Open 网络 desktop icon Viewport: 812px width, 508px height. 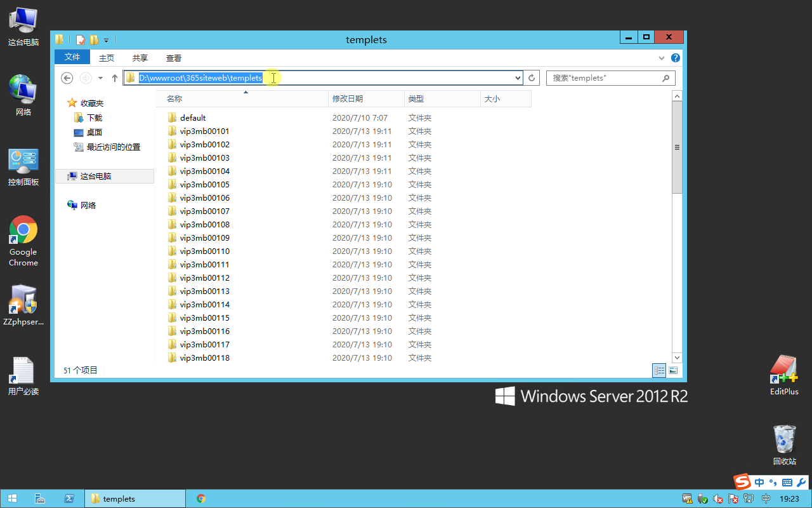[23, 96]
